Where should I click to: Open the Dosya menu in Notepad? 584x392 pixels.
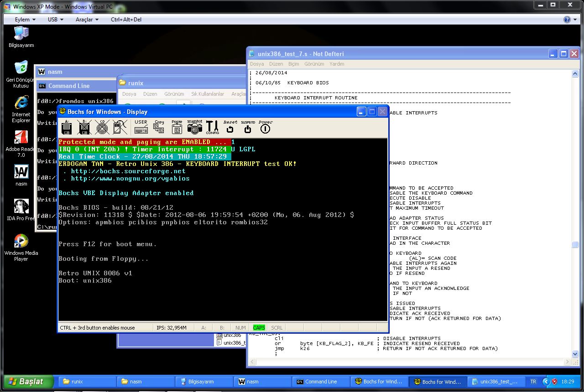coord(257,64)
